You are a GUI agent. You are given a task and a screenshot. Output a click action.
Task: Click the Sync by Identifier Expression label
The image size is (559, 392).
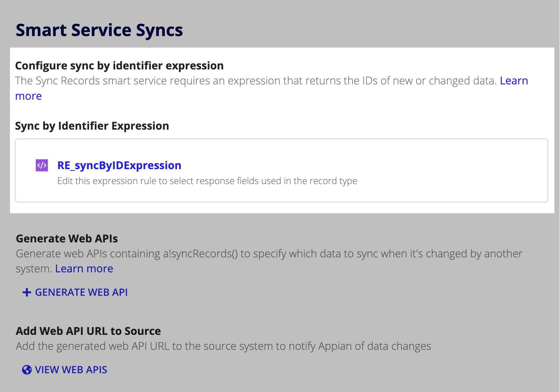point(92,126)
